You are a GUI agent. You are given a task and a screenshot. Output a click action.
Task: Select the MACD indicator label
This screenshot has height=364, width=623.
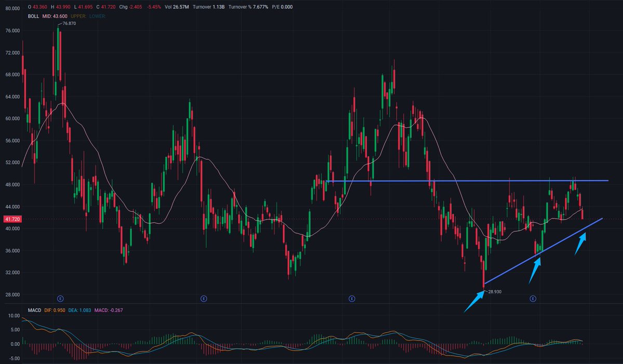click(35, 310)
